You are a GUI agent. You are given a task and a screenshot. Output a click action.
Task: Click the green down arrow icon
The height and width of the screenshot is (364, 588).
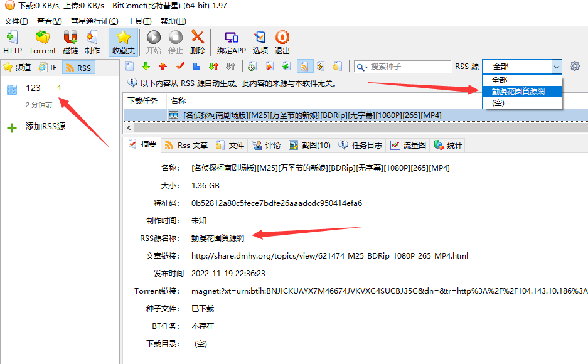coord(146,67)
